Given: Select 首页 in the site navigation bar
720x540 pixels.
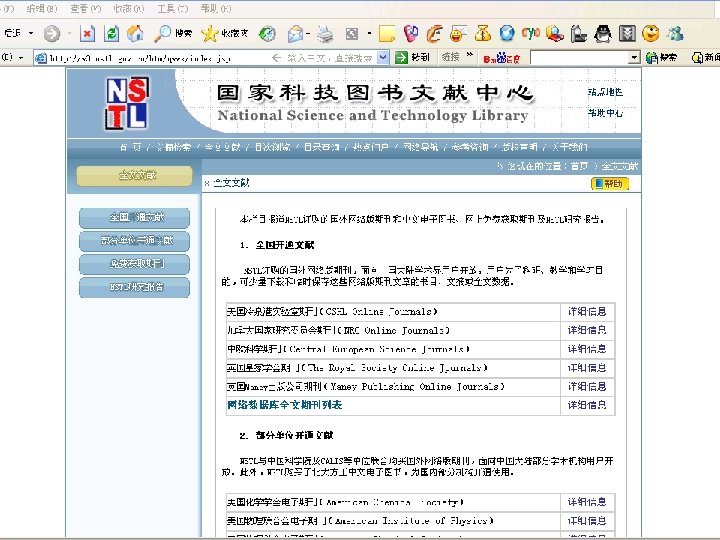Looking at the screenshot, I should coord(131,147).
